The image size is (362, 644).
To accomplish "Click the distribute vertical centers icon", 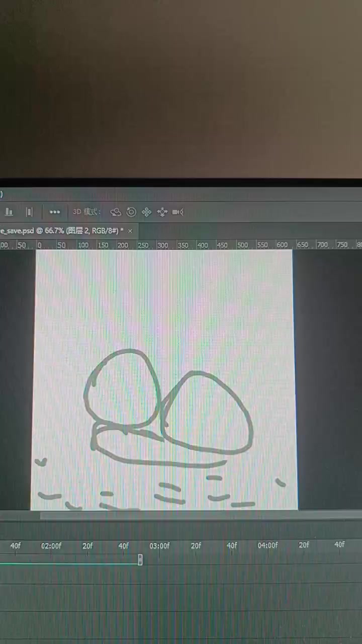I will click(x=29, y=212).
